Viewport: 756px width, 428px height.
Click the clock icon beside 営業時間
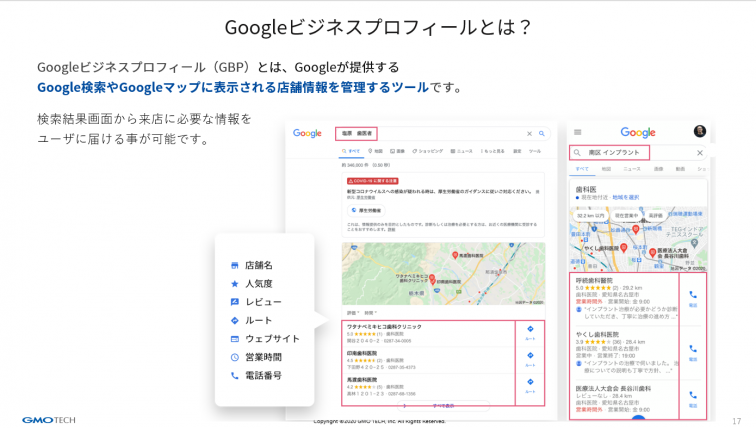click(234, 357)
